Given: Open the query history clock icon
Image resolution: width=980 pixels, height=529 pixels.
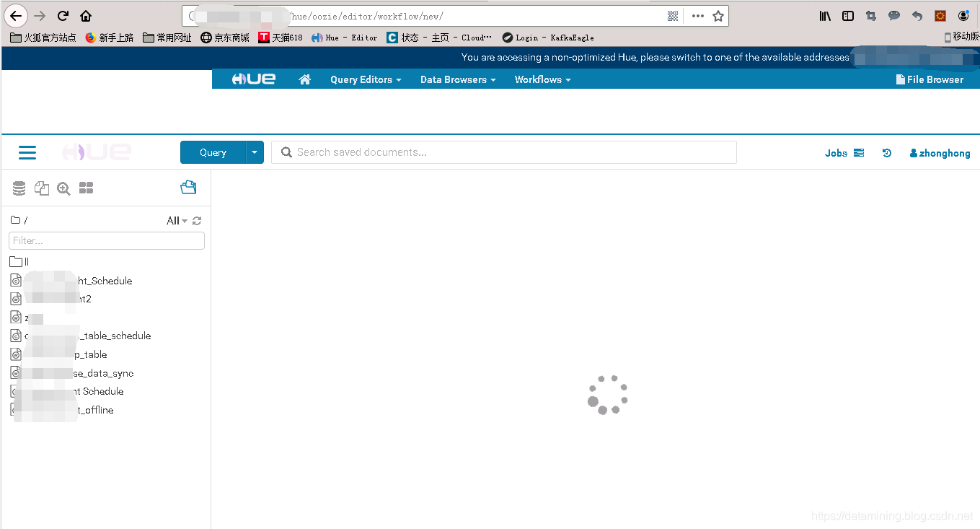Looking at the screenshot, I should point(887,153).
